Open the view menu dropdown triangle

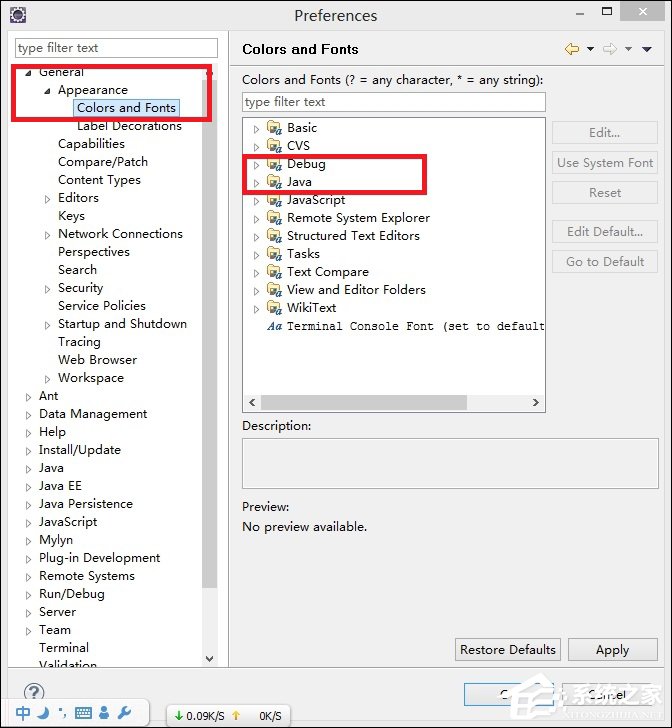tap(647, 49)
